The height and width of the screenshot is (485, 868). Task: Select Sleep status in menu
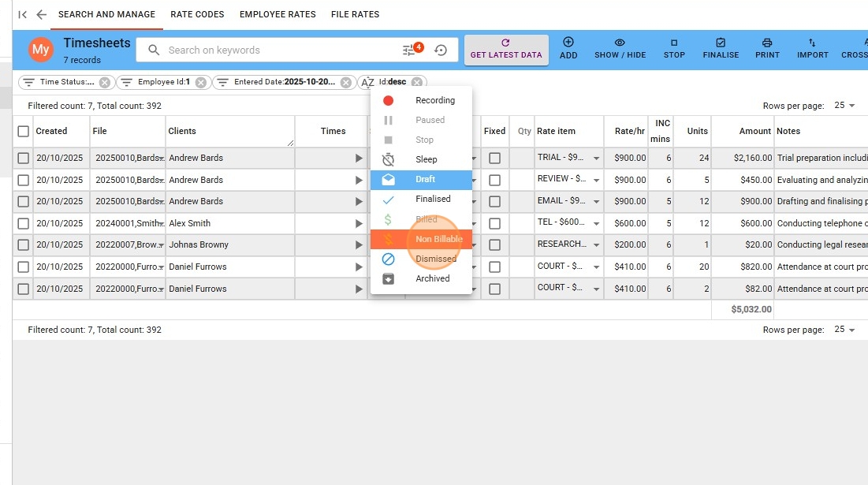421,159
